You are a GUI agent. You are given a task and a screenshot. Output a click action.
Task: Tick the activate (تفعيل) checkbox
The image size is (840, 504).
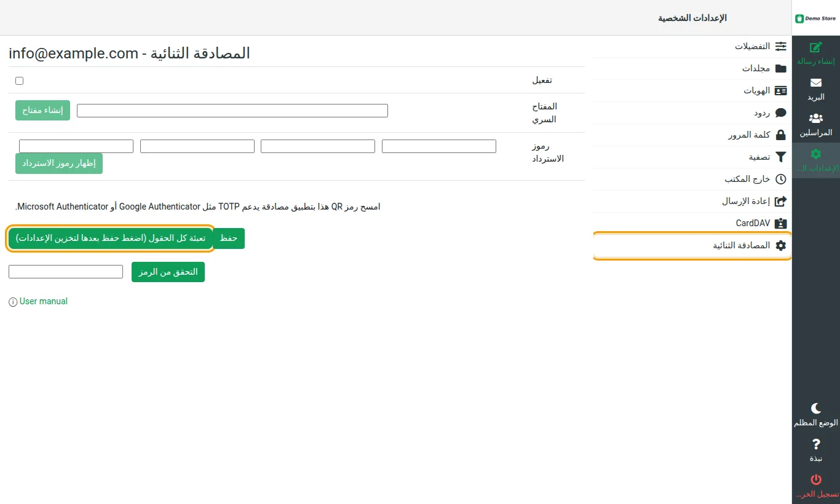click(x=20, y=81)
